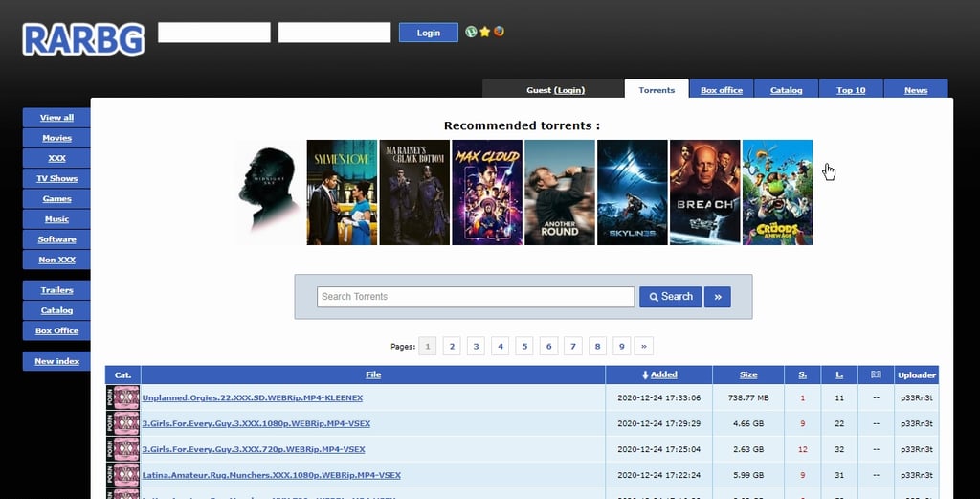Select Music in sidebar
The image size is (980, 499).
tap(56, 219)
